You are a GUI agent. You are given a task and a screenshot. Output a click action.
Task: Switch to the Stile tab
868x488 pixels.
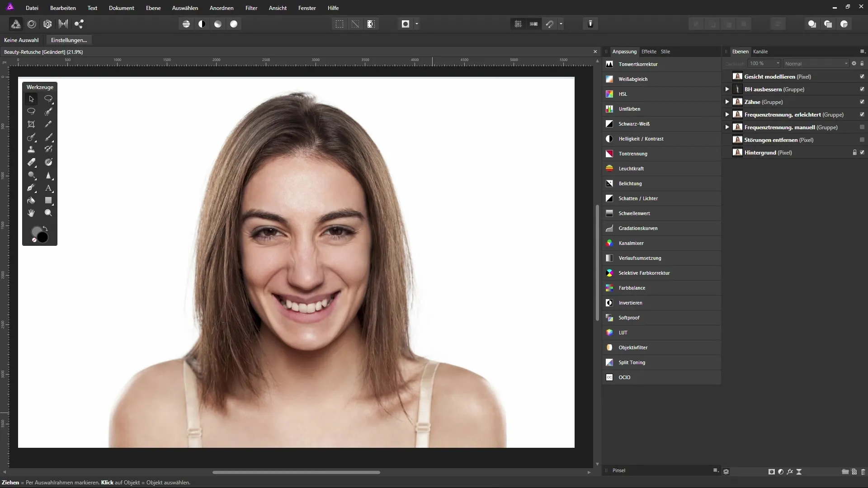tap(665, 52)
